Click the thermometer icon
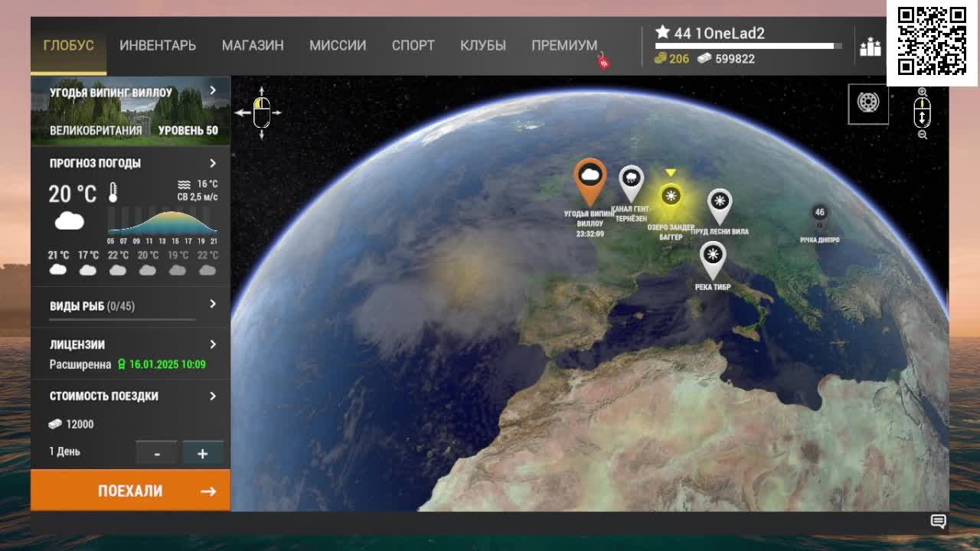The height and width of the screenshot is (551, 980). (113, 192)
